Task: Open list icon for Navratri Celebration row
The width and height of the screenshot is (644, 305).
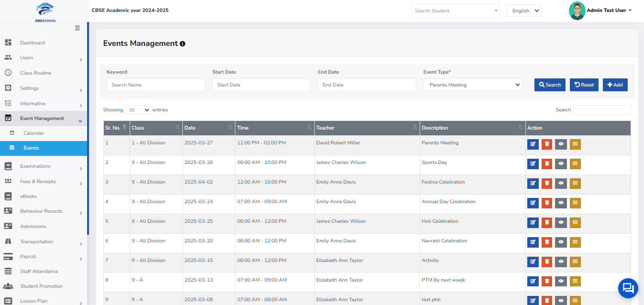Action: tap(575, 242)
